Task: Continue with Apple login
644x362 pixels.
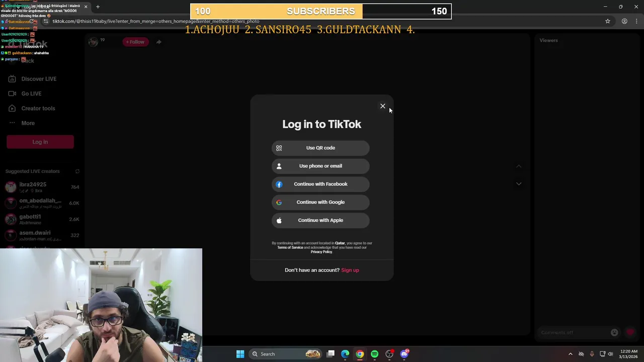Action: pyautogui.click(x=320, y=220)
